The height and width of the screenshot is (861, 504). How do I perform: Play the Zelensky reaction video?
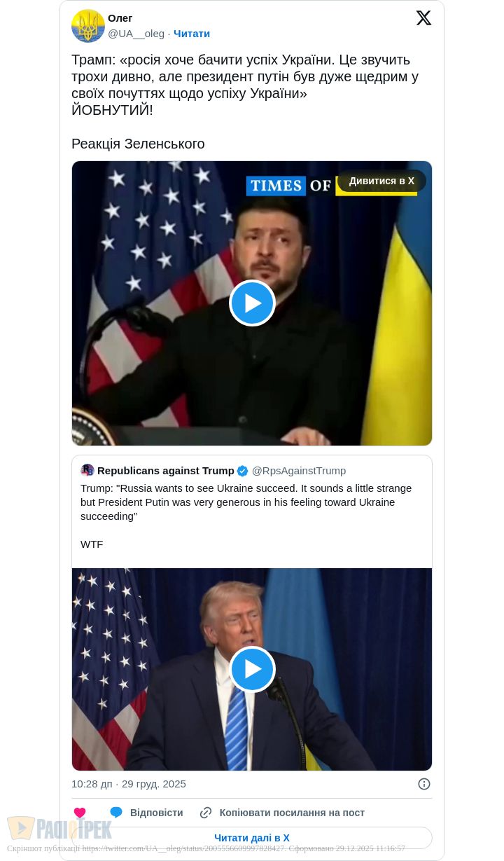[252, 303]
